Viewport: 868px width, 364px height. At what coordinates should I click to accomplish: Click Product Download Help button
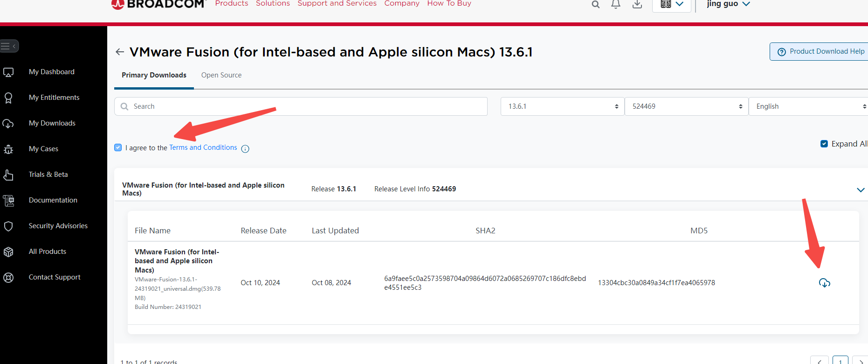coord(820,51)
